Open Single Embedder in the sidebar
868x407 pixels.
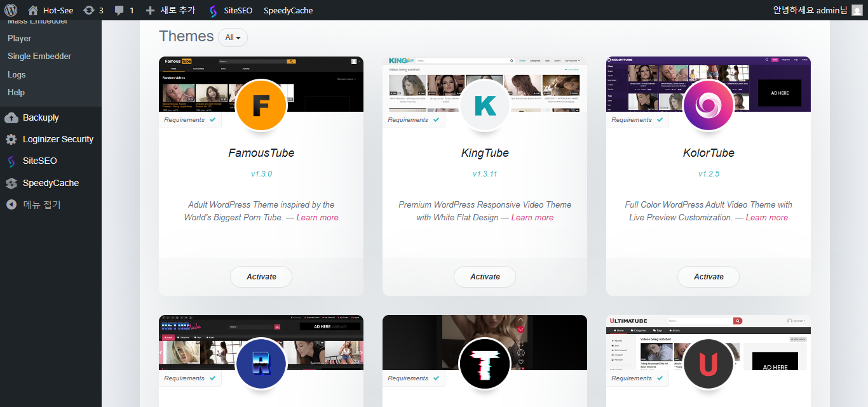coord(39,56)
